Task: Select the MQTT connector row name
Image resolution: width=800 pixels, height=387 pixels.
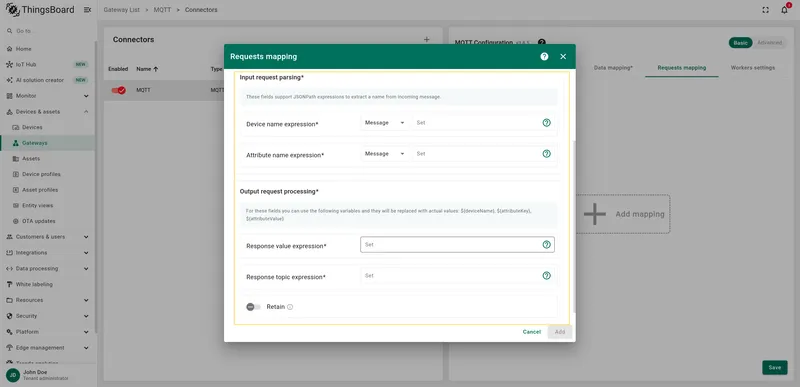Action: pyautogui.click(x=143, y=90)
